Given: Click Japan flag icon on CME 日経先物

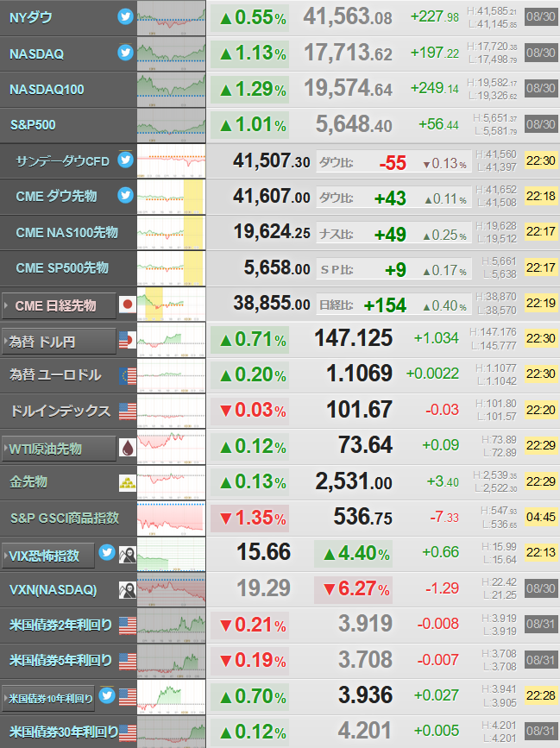Looking at the screenshot, I should (128, 304).
